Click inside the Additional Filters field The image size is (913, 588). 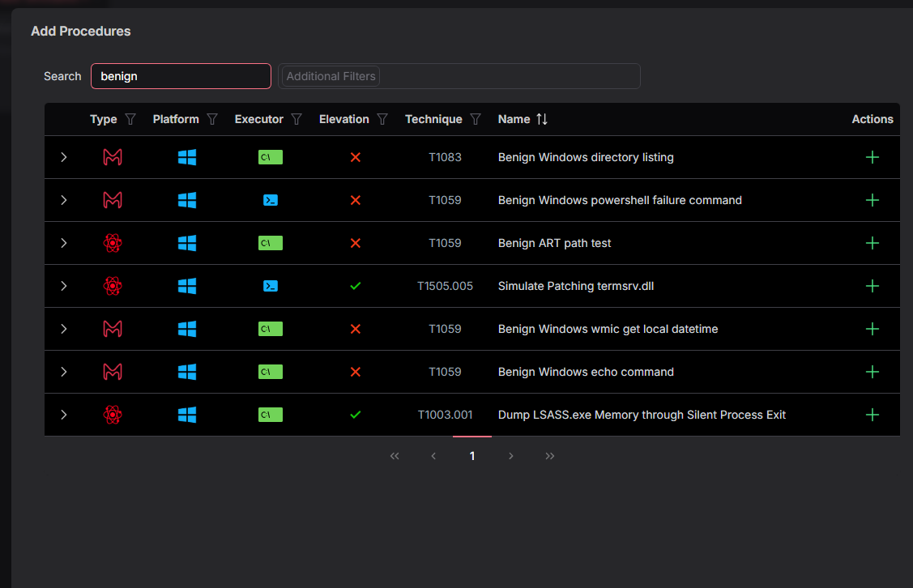(x=459, y=76)
